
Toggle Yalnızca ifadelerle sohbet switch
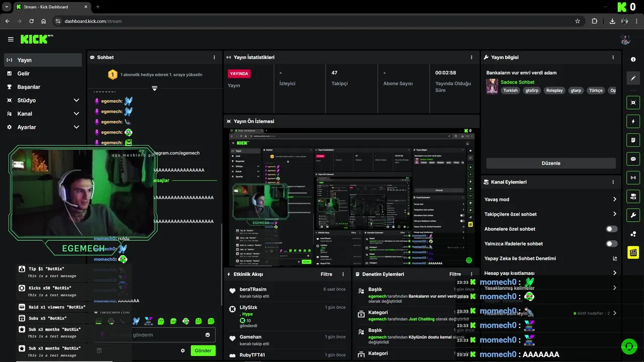612,244
